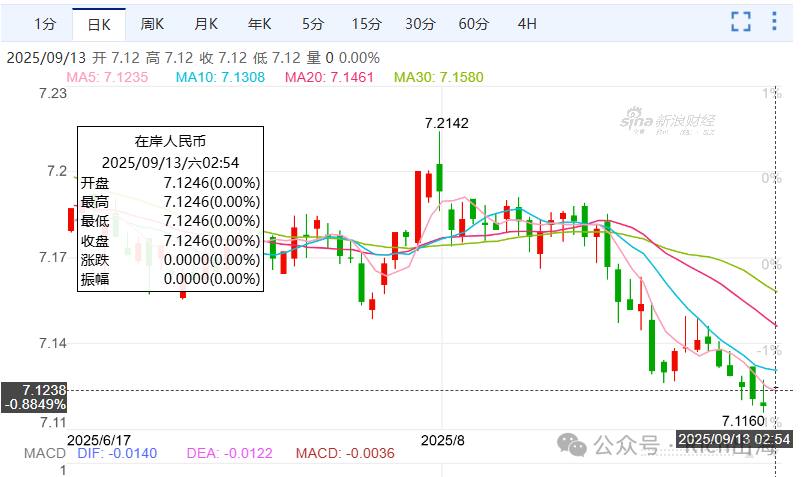Viewport: 801px width, 477px height.
Task: Click the MA20 indicator label
Action: [329, 77]
